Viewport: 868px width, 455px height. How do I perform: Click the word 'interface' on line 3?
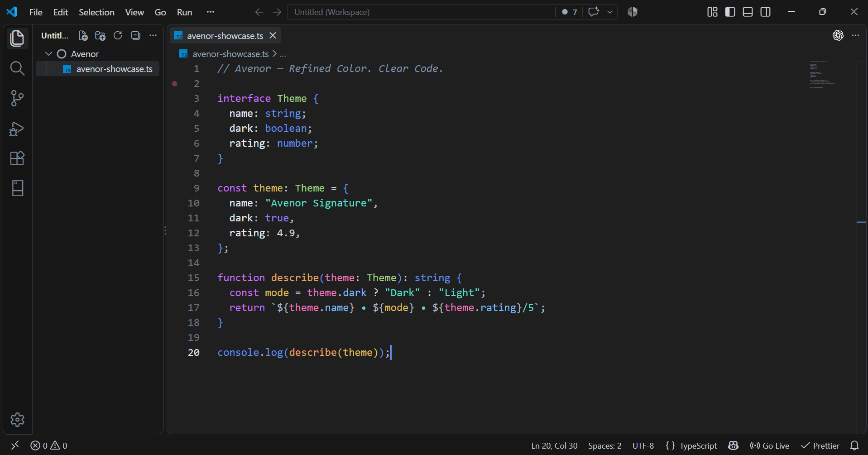point(244,98)
